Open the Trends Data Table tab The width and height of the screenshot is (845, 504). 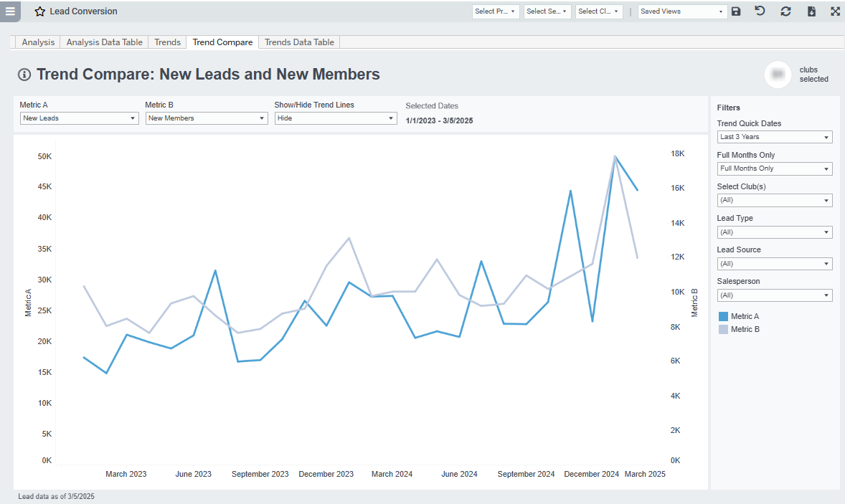(x=298, y=42)
